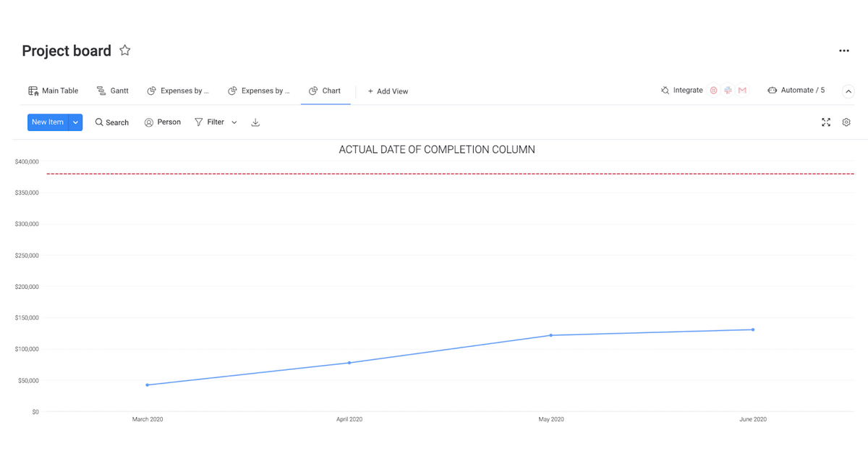Viewport: 868px width, 475px height.
Task: Click the red circular integration icon
Action: pos(713,91)
